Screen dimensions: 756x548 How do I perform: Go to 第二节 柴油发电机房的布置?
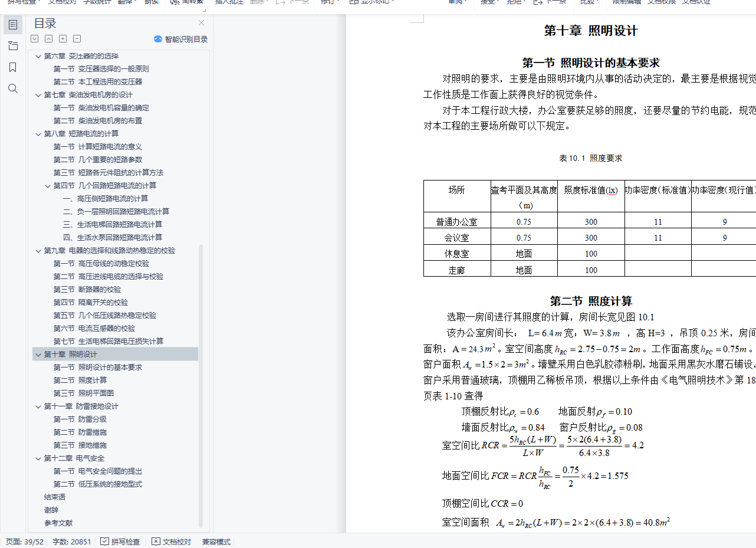(x=98, y=121)
